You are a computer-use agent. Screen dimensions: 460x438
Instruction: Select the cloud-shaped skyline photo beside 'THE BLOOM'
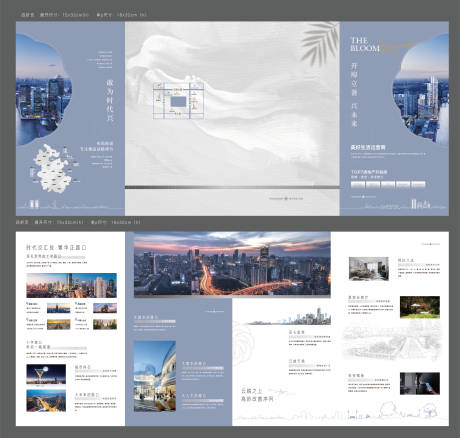coord(421,90)
